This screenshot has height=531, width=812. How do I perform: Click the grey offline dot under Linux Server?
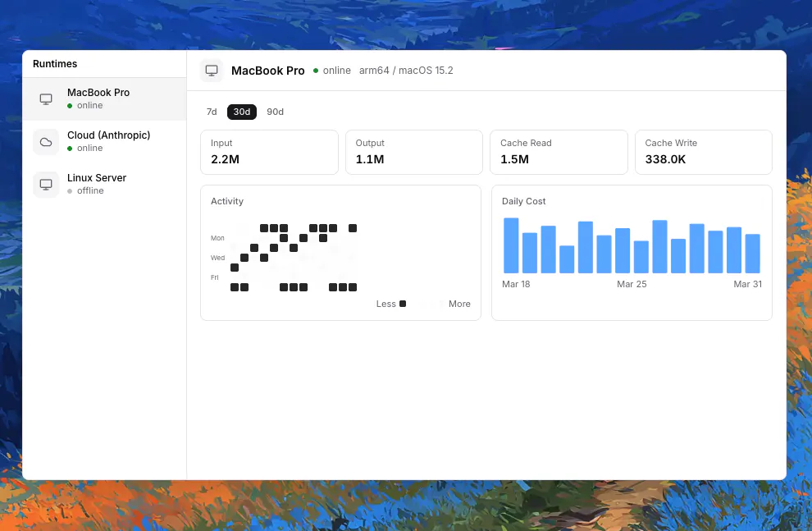[70, 191]
